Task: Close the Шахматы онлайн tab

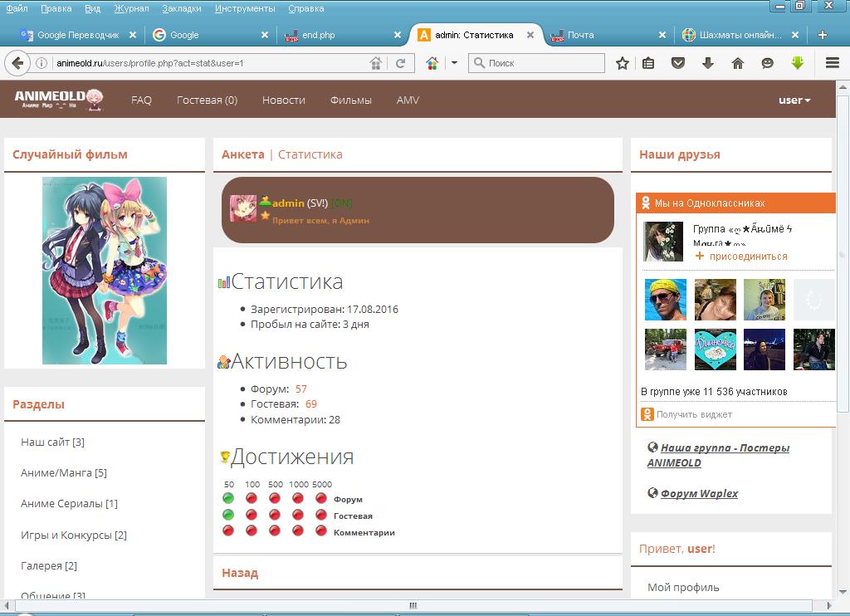Action: coord(794,35)
